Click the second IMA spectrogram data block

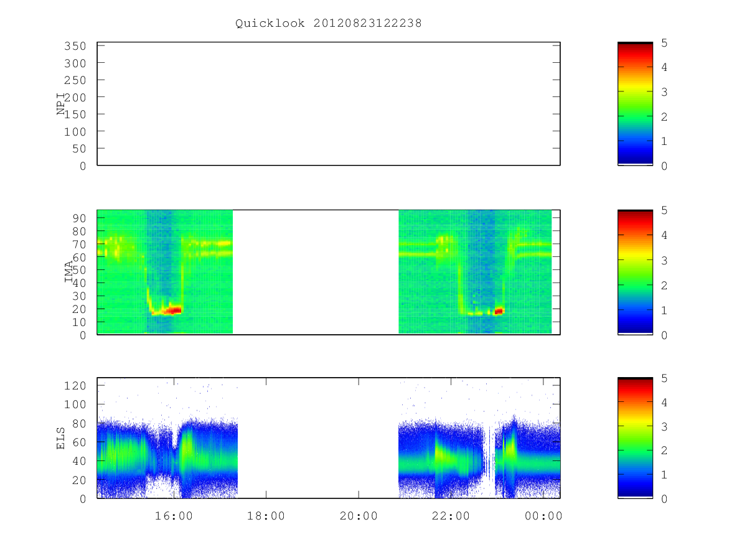point(475,272)
